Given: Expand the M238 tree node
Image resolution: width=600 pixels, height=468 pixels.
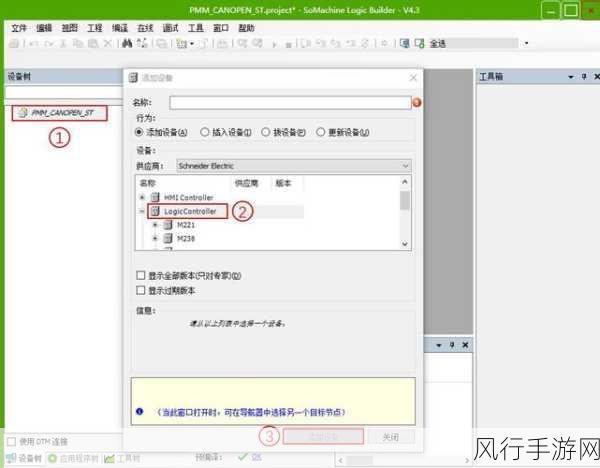Looking at the screenshot, I should (x=155, y=239).
